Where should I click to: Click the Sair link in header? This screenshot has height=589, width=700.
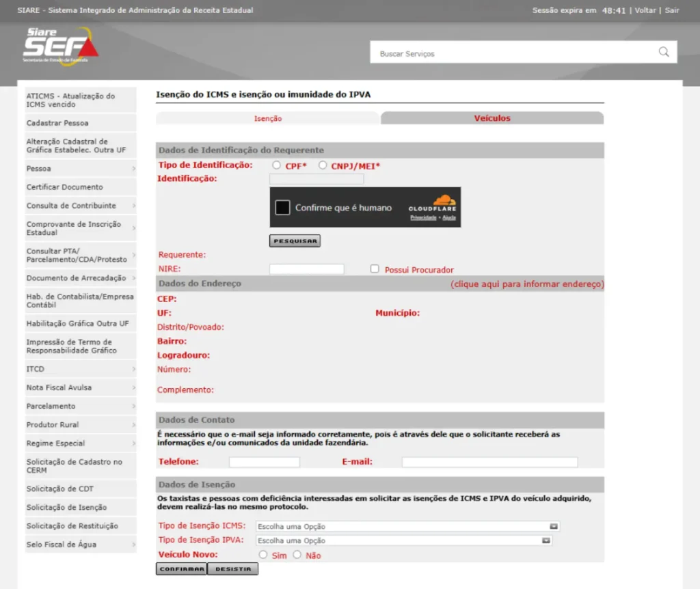click(x=672, y=10)
